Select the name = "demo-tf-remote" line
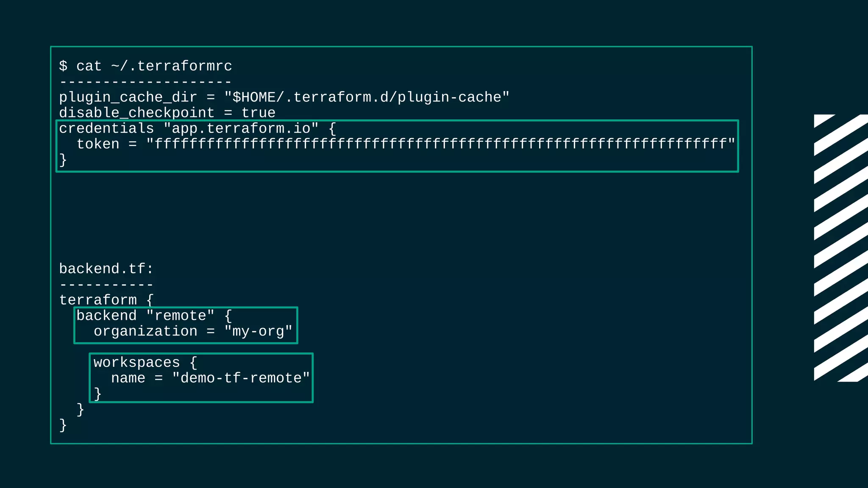The height and width of the screenshot is (488, 868). click(210, 378)
